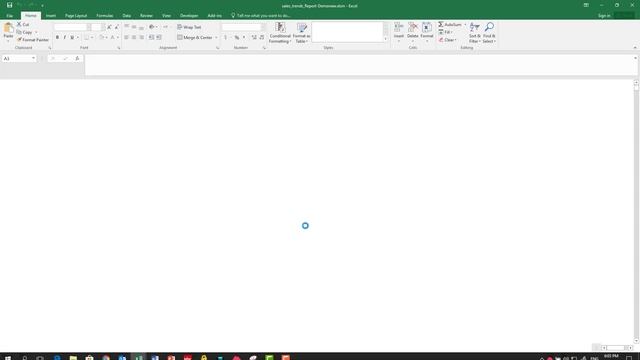Screen dimensions: 640x360
Task: Open the View tab
Action: (166, 16)
